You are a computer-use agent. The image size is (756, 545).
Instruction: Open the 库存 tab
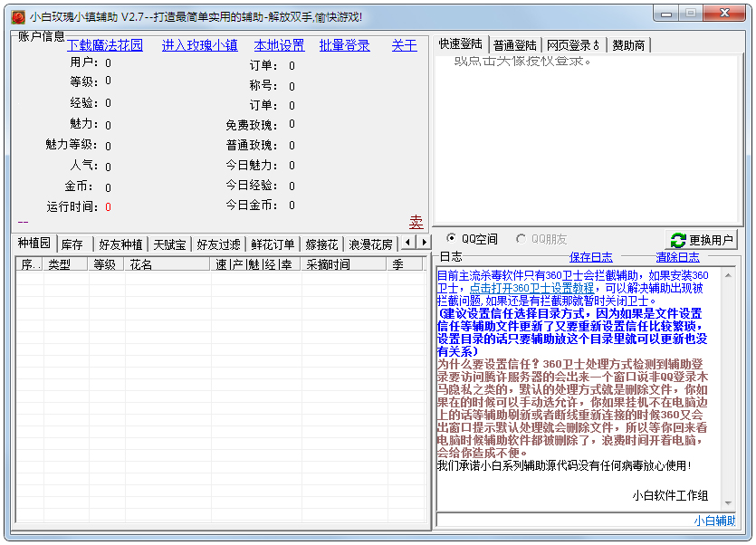click(x=72, y=243)
